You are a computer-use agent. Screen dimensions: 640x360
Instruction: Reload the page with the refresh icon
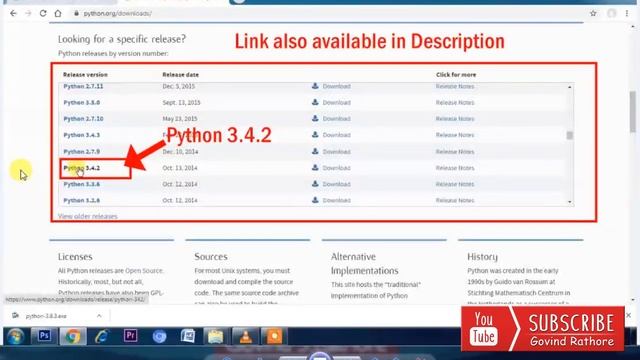[x=43, y=13]
